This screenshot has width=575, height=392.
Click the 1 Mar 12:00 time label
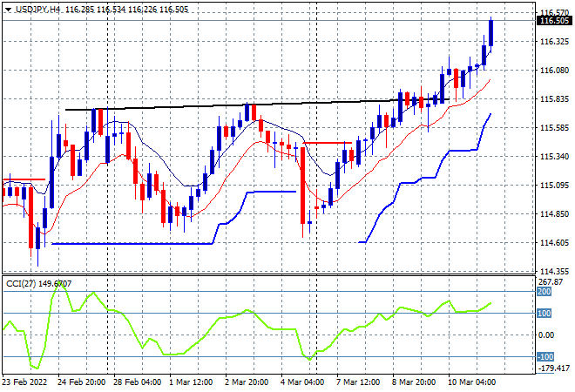click(x=191, y=382)
